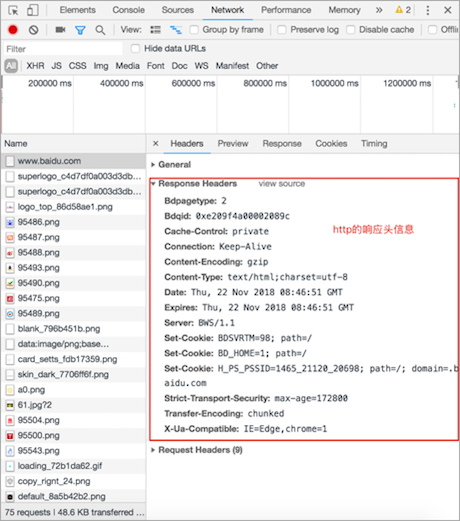This screenshot has width=460, height=521.
Task: Activate the inspect element picker icon
Action: click(13, 10)
